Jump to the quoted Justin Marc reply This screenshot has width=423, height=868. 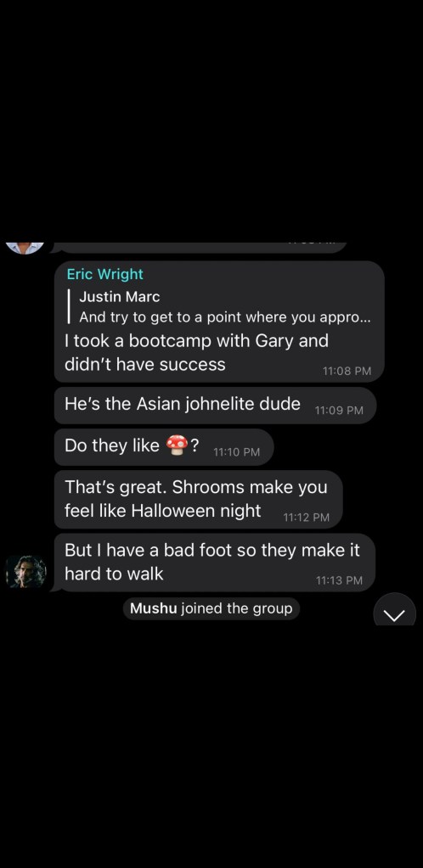220,307
